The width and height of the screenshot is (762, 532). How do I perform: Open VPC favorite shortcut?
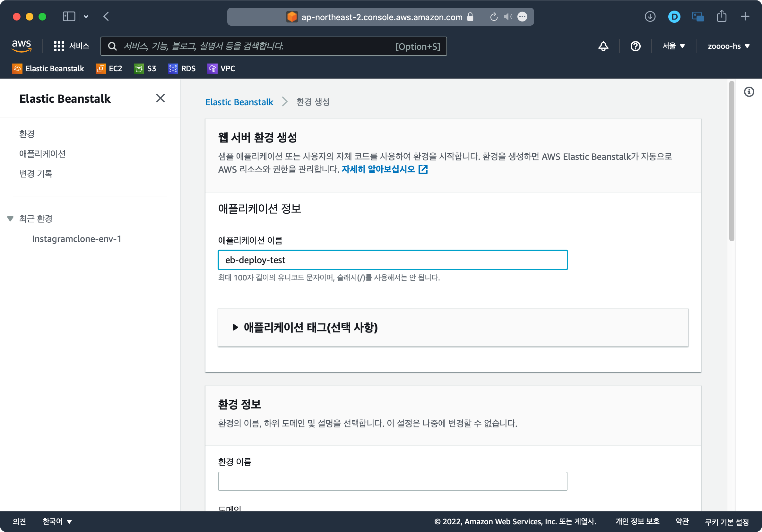tap(221, 68)
